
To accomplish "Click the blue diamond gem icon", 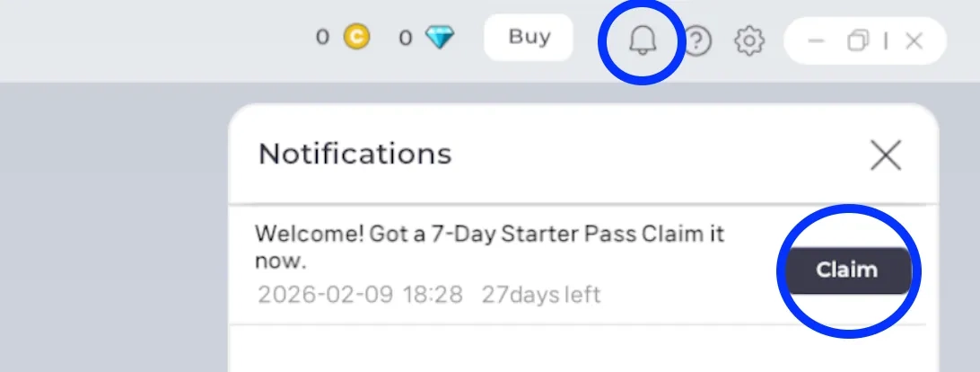I will [x=440, y=38].
